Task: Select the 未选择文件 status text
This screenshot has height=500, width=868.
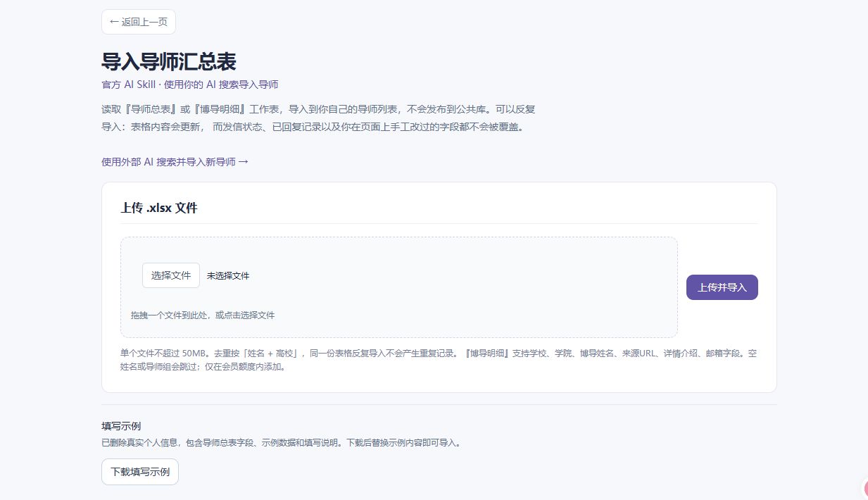Action: coord(228,276)
